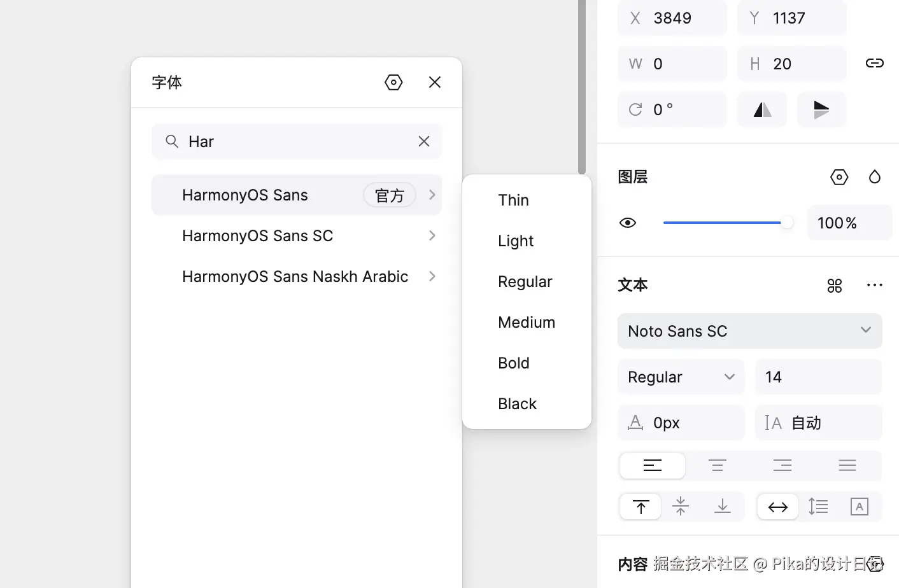
Task: Align text left
Action: [653, 466]
